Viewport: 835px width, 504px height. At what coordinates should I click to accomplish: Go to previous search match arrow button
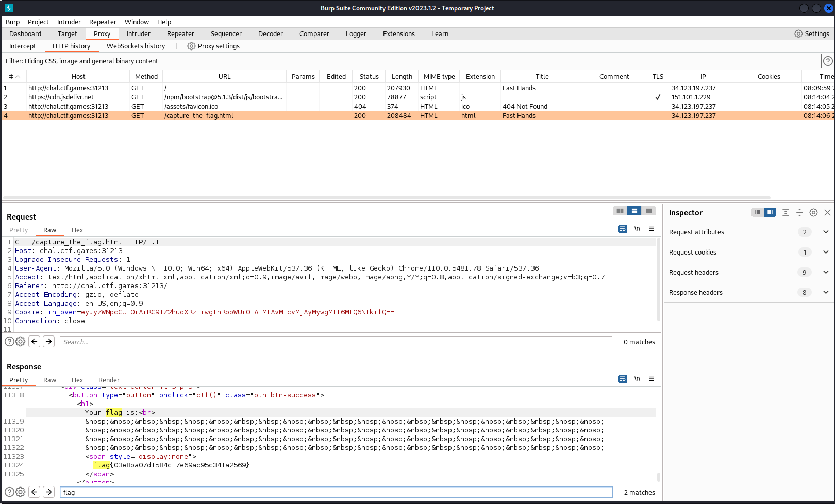pos(34,492)
